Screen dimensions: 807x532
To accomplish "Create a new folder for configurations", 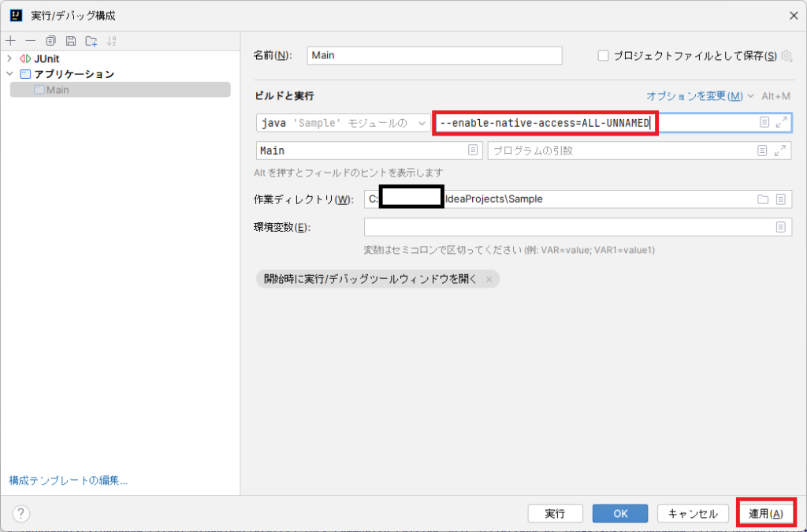I will tap(91, 40).
